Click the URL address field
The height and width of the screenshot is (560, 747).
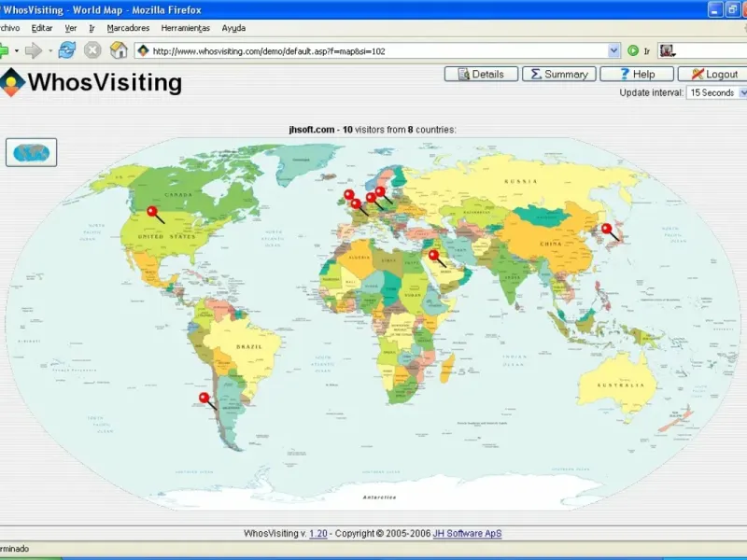378,50
